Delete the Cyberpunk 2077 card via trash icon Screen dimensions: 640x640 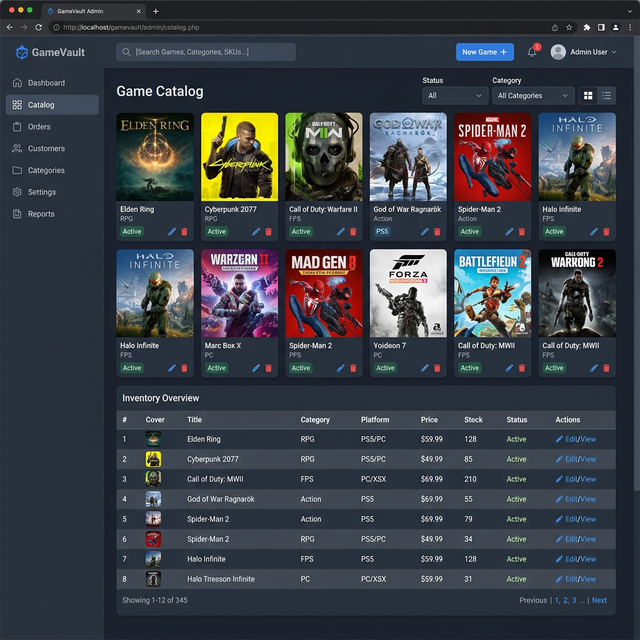coord(268,232)
